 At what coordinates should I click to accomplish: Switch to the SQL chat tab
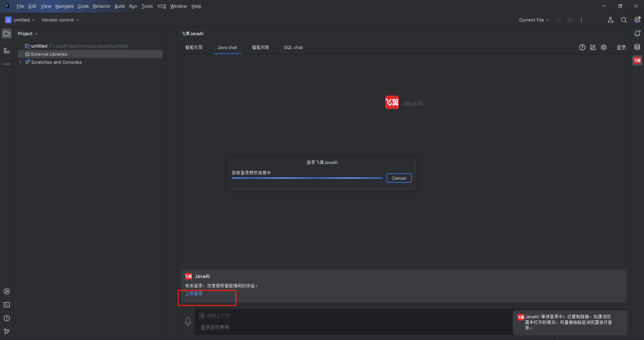[x=293, y=47]
